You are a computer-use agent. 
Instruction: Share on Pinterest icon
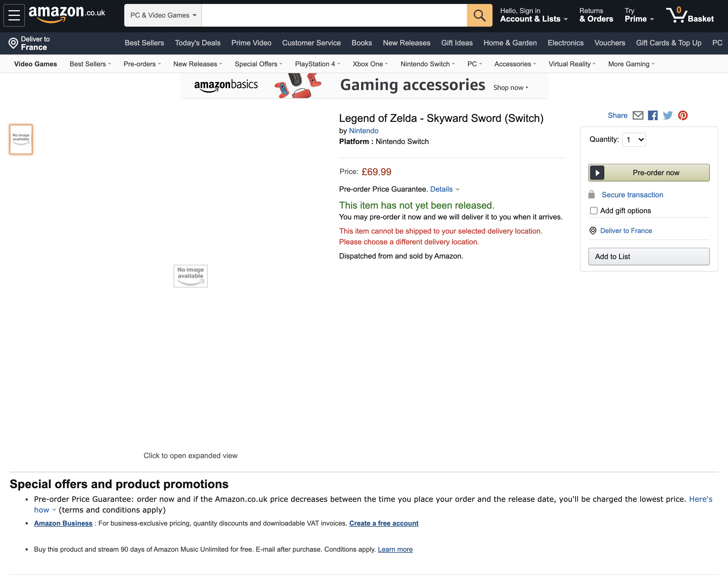click(x=683, y=115)
